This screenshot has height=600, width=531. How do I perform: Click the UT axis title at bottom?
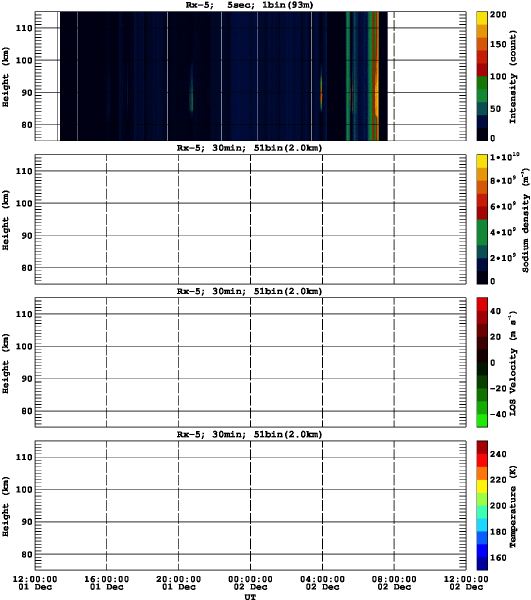point(251,596)
